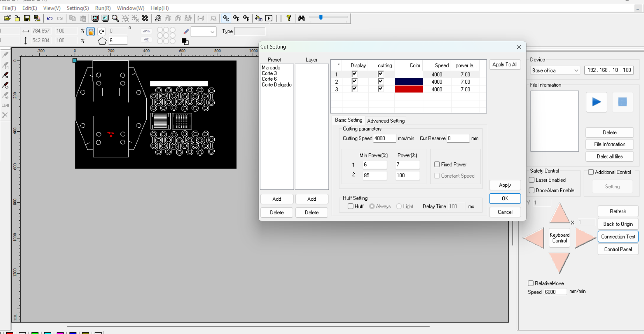
Task: Check the Huff checkbox
Action: [x=350, y=206]
